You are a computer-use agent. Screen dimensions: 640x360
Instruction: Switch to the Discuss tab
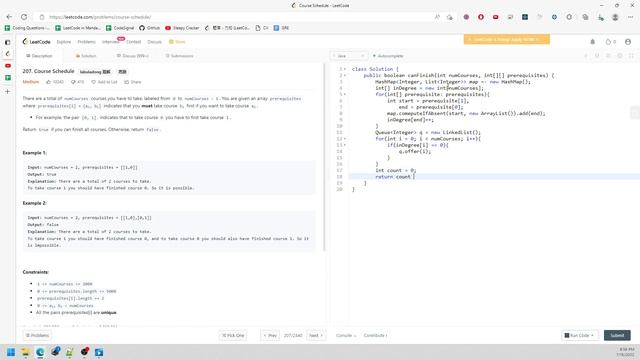click(x=133, y=56)
